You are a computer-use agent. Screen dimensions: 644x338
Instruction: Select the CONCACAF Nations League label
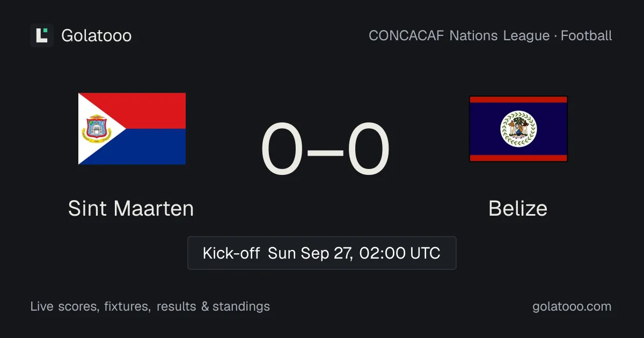(459, 36)
